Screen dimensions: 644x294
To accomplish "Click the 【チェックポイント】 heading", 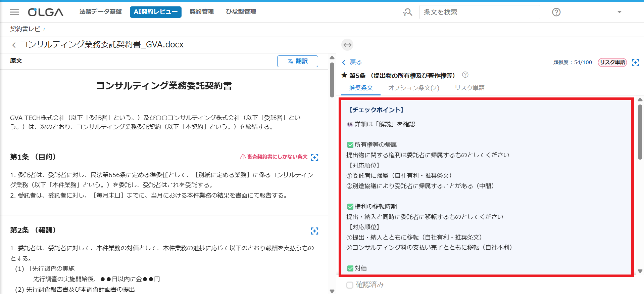I will point(376,110).
